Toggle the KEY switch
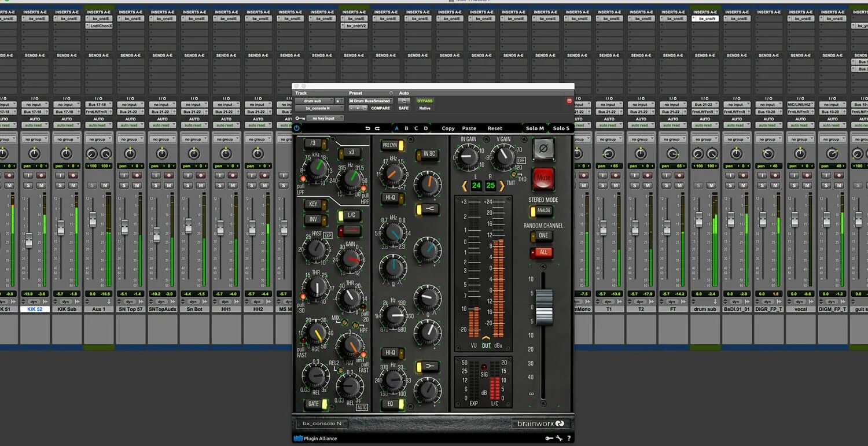This screenshot has width=868, height=446. (x=314, y=204)
